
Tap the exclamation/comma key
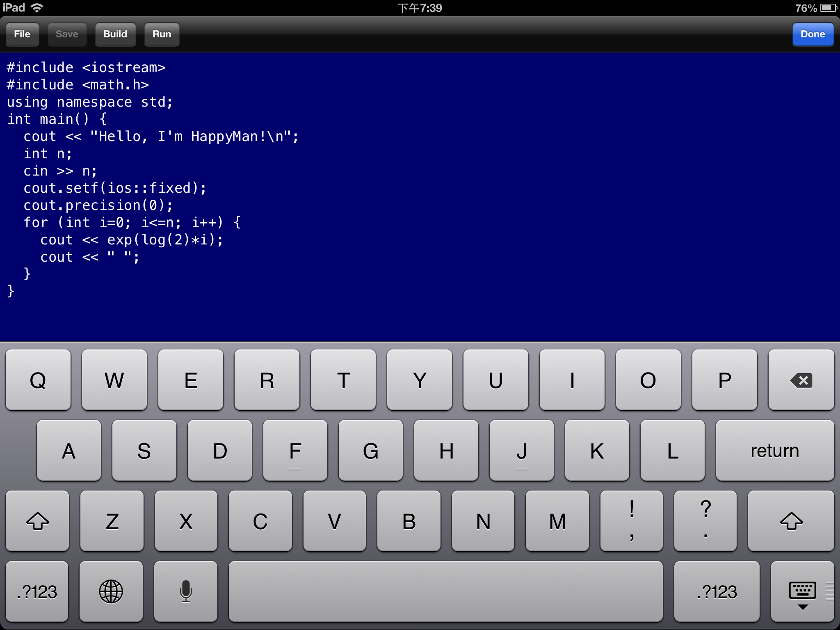(631, 521)
